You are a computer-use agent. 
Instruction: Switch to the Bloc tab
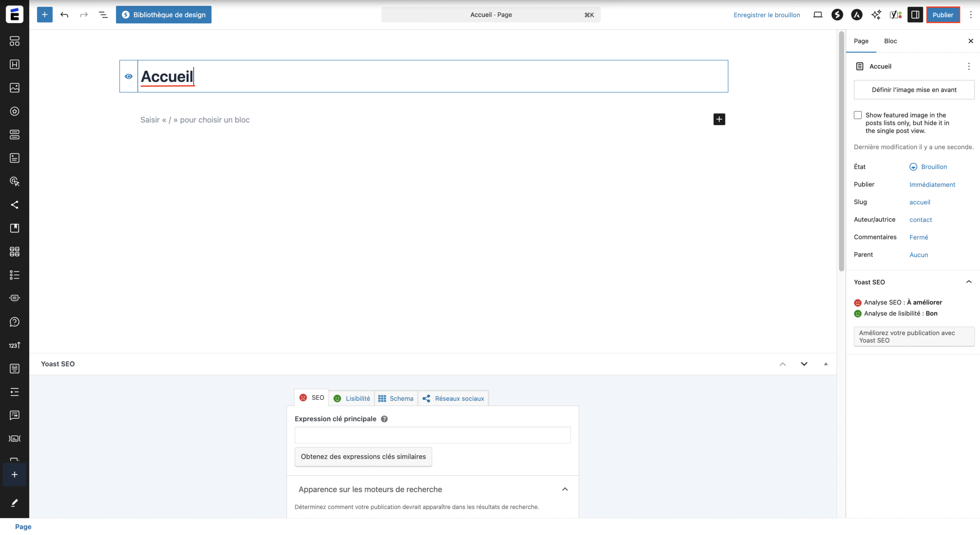coord(890,41)
